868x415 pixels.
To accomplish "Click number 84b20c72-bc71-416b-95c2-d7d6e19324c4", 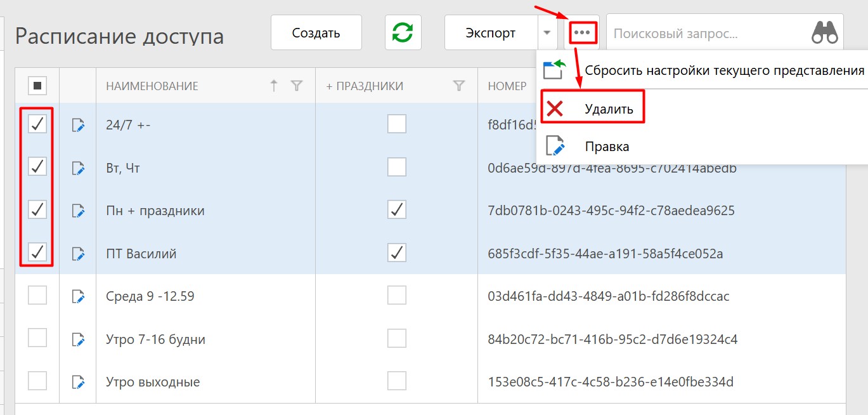I will 612,339.
